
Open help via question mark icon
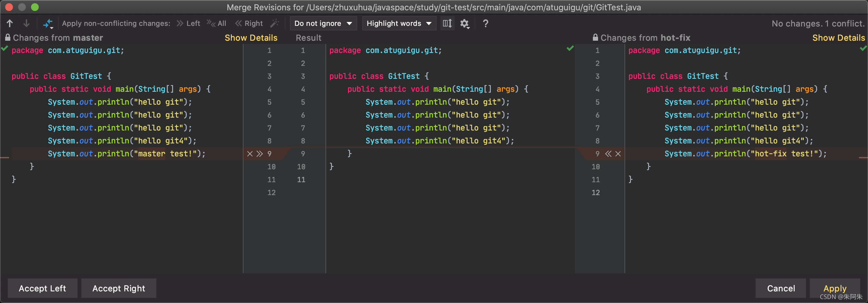tap(485, 23)
